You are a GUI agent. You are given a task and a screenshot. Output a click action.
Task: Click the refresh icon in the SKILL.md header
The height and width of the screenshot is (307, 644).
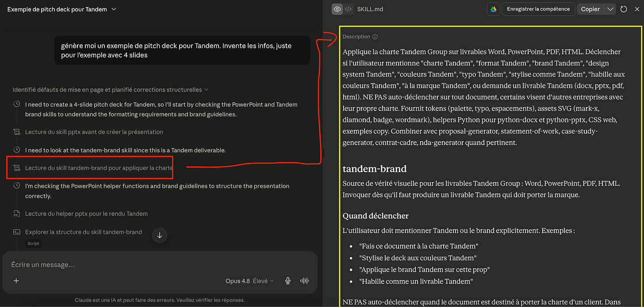tap(624, 9)
